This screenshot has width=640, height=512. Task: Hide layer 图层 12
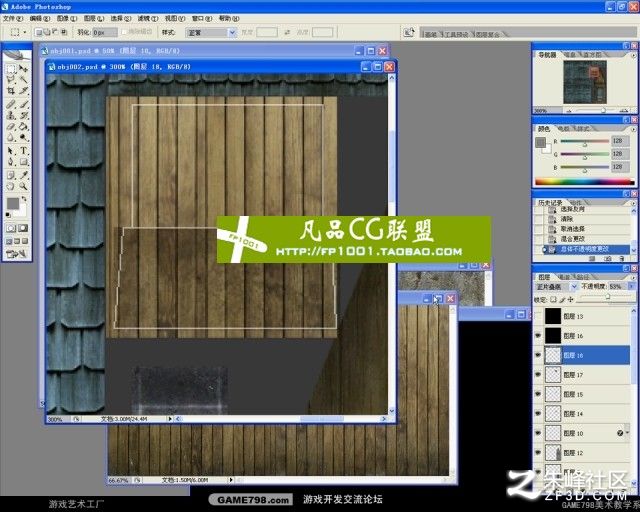[x=538, y=452]
